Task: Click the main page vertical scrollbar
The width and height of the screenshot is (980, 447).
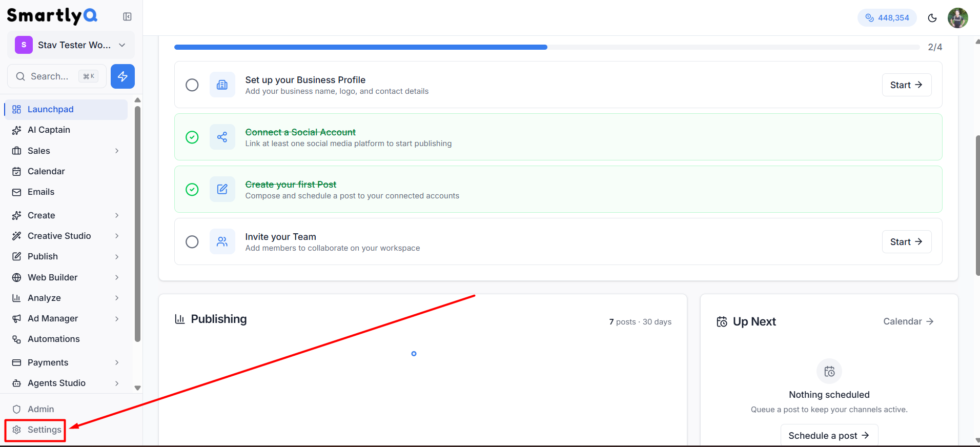Action: coord(977,205)
